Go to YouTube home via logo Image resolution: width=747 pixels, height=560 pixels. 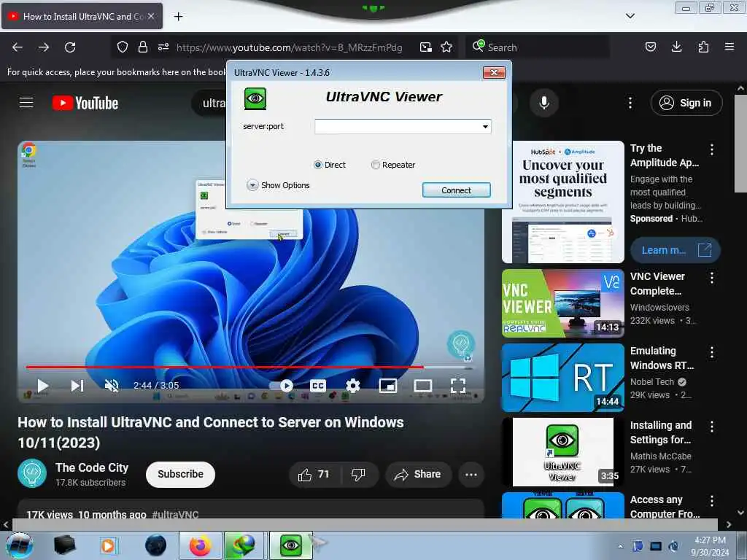(85, 104)
